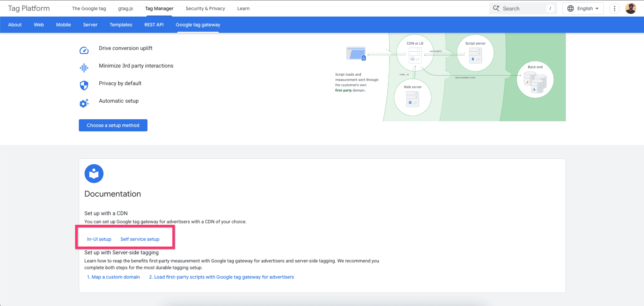Focus the Search input field
The image size is (644, 306).
[x=523, y=8]
